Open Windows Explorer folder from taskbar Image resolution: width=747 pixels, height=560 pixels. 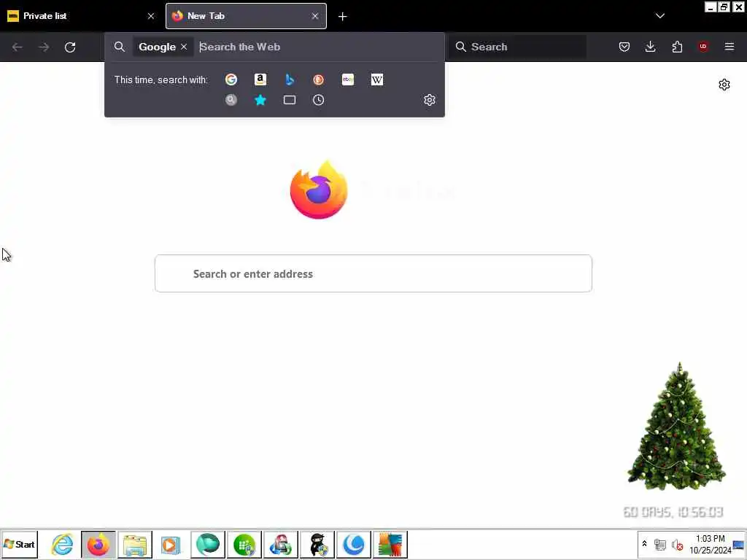click(135, 544)
